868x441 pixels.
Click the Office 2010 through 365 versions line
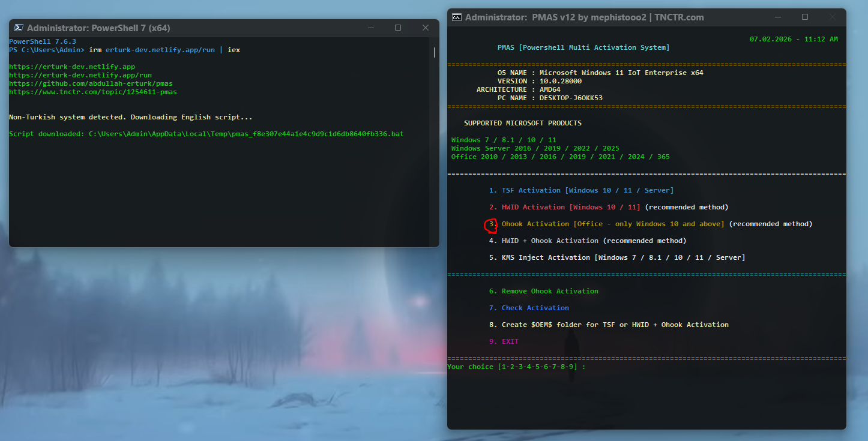561,157
